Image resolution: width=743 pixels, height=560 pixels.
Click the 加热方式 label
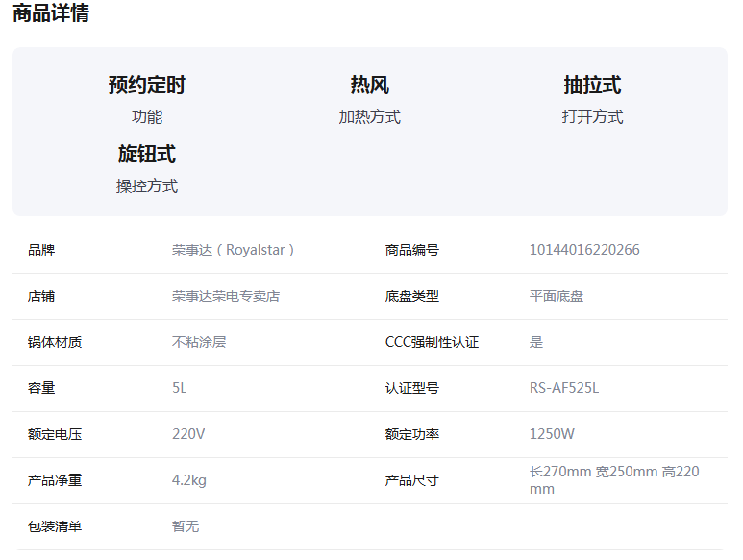370,117
